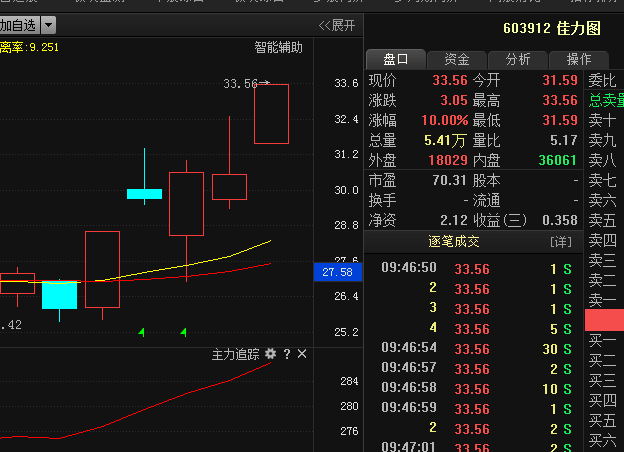
Task: Click the 收益(三) value 0.358
Action: (x=560, y=220)
